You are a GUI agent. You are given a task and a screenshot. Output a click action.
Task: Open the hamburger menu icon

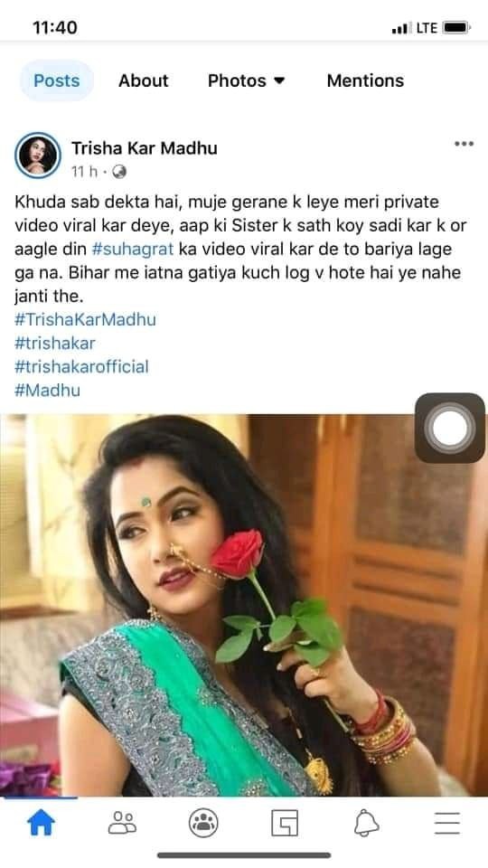[447, 823]
